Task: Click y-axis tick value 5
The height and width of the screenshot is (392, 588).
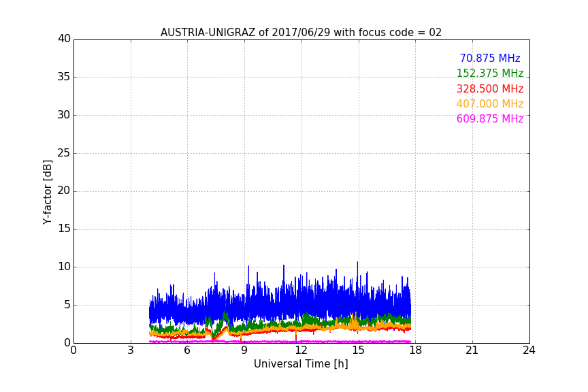Action: (x=67, y=305)
